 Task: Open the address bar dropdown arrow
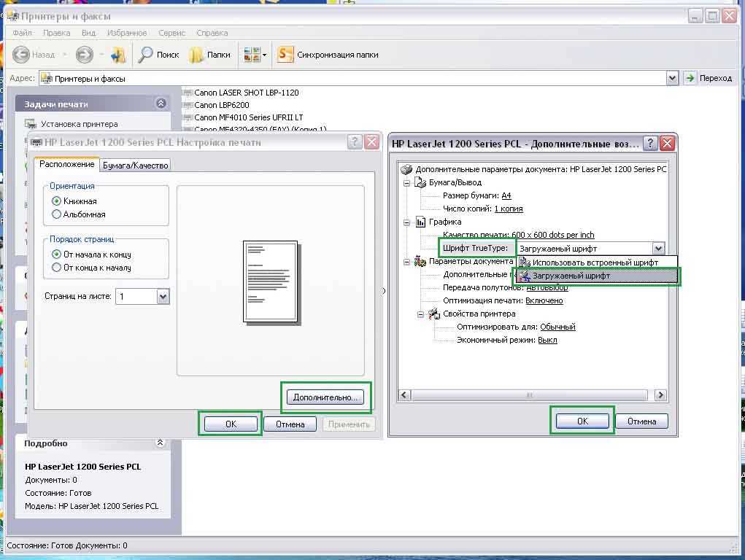[x=672, y=78]
